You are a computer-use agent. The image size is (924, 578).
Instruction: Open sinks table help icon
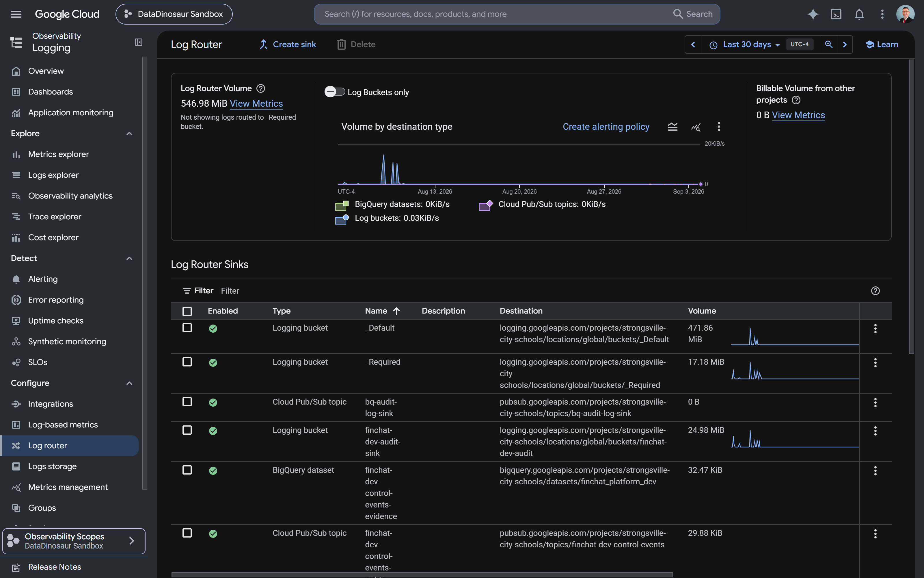(875, 291)
